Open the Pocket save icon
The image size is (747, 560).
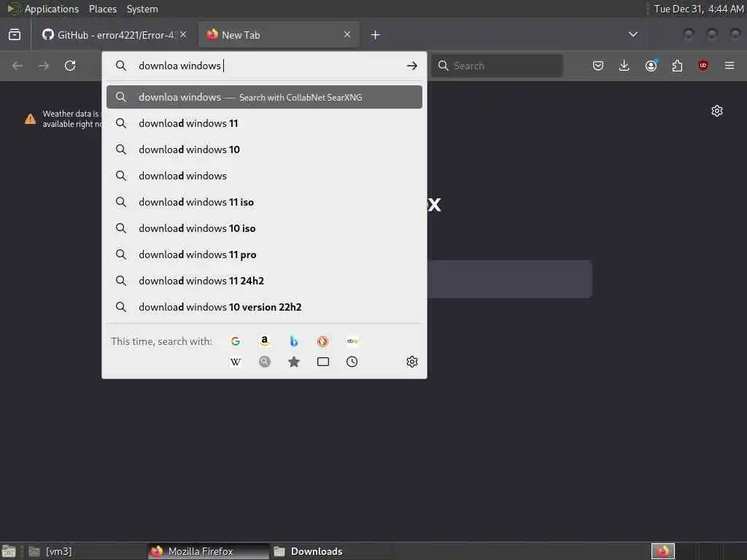[x=598, y=66]
